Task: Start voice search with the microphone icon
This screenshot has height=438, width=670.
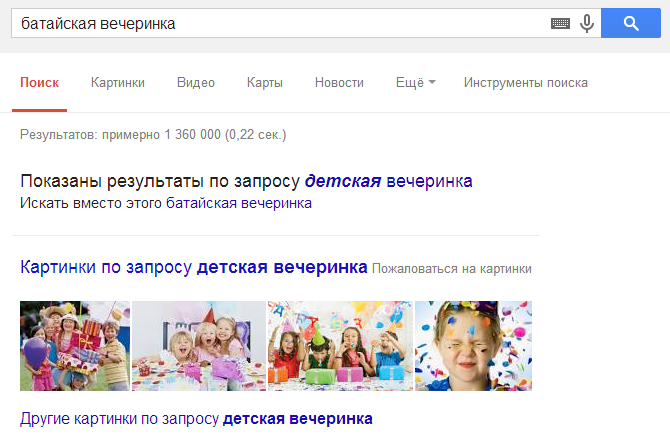Action: tap(586, 23)
